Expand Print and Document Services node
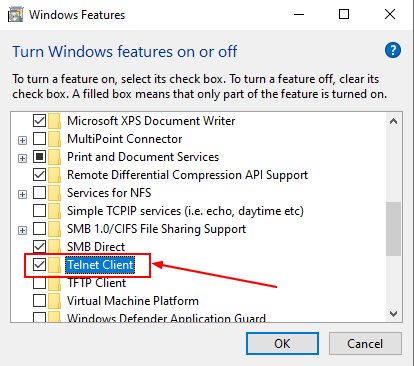Screen dimensions: 414x366 pyautogui.click(x=22, y=158)
